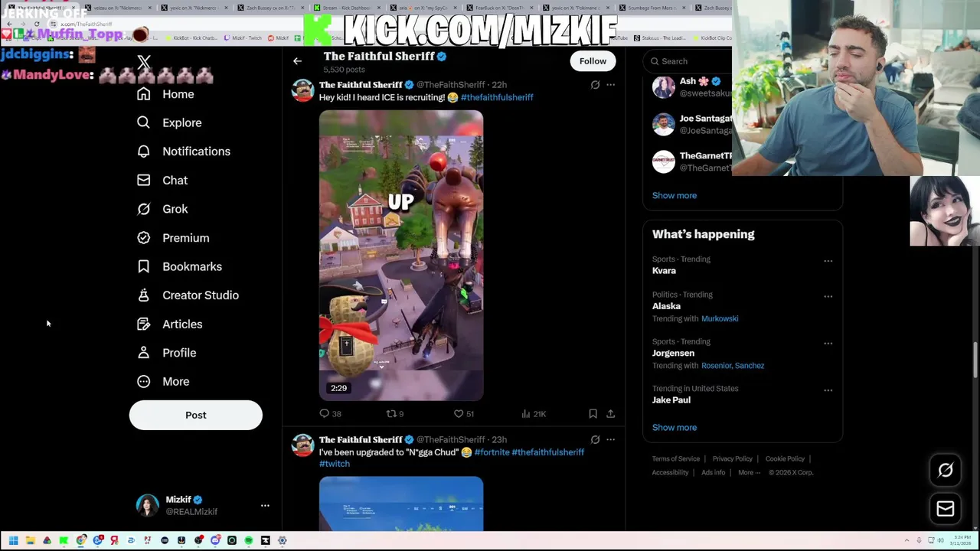
Task: Click the Bookmarks sidebar icon
Action: [x=143, y=266]
